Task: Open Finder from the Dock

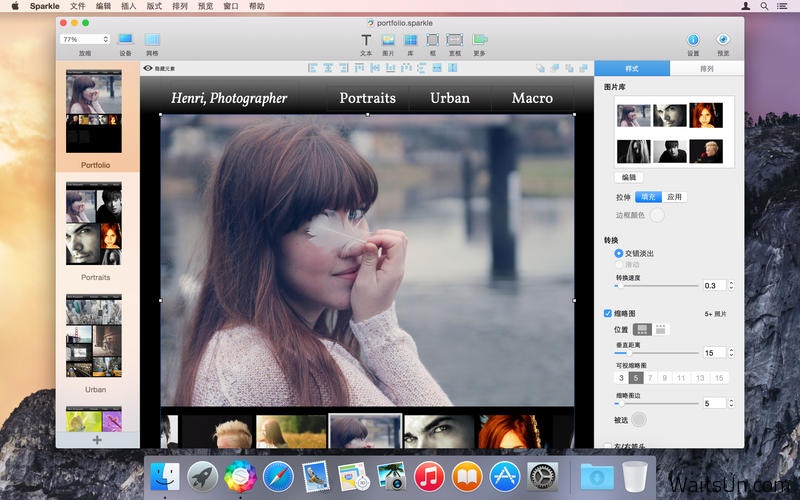Action: (165, 477)
